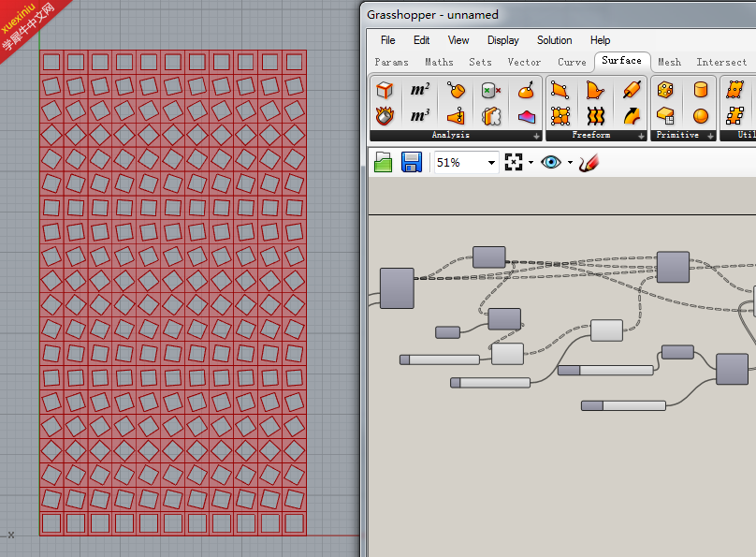Open the File menu

(387, 40)
